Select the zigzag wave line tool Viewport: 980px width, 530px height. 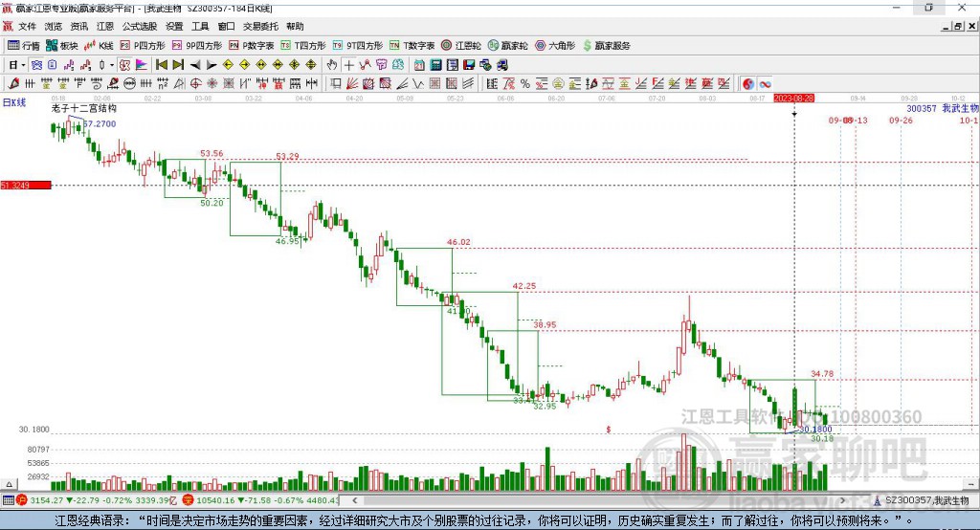418,84
